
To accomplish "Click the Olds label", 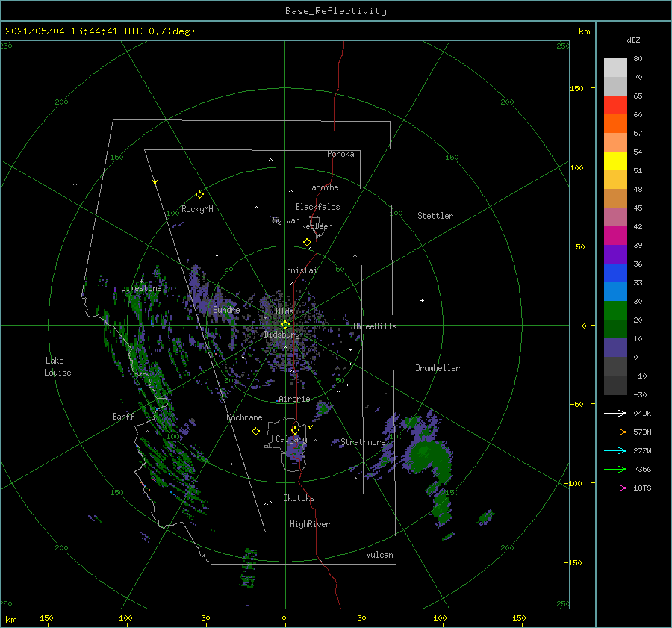I will (284, 311).
